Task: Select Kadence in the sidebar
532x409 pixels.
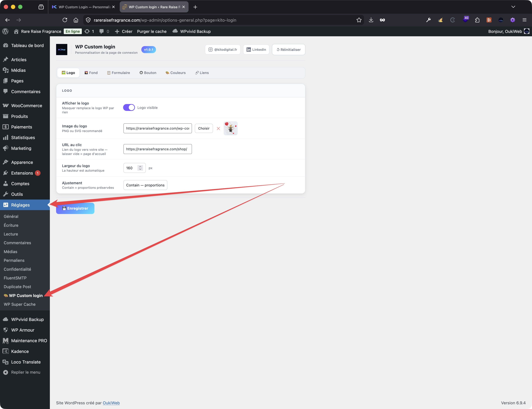Action: click(19, 351)
